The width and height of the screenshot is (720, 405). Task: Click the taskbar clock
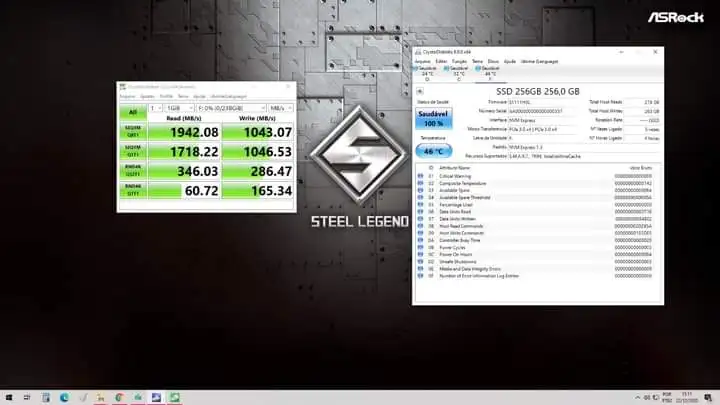coord(687,398)
